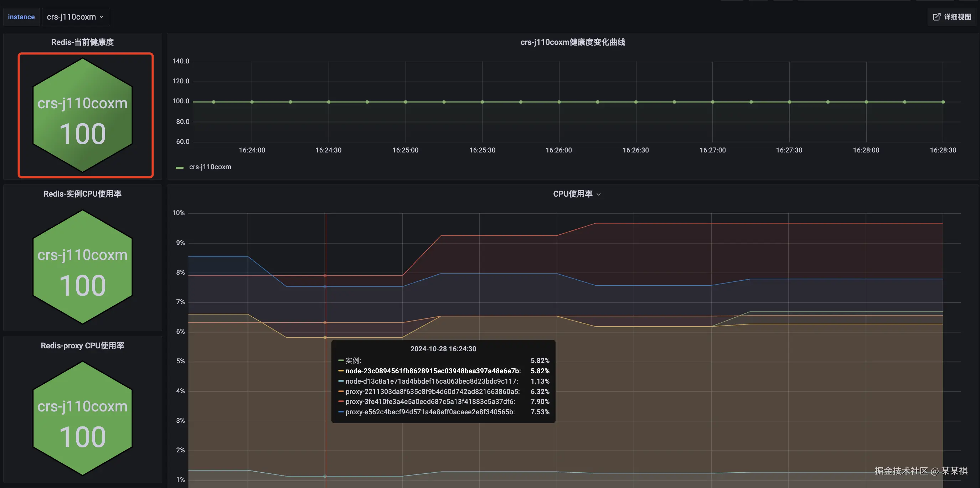Click the last data point on health curve
The image size is (980, 488).
[x=943, y=102]
